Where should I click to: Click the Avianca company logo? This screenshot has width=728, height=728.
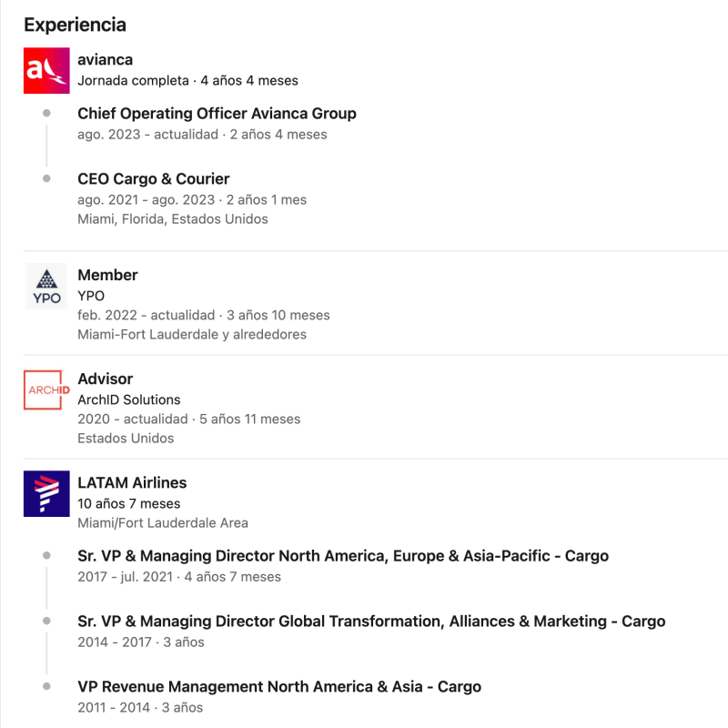(x=46, y=70)
